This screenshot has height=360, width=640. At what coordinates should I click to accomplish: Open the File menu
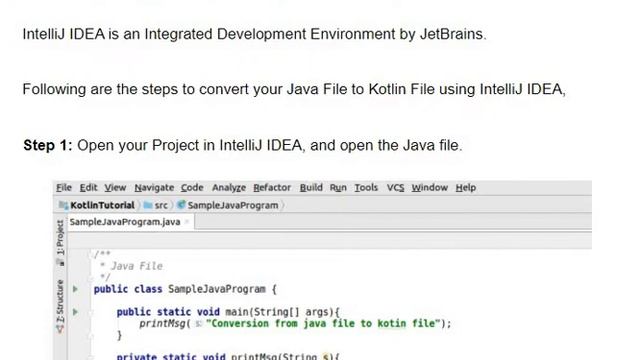tap(64, 188)
